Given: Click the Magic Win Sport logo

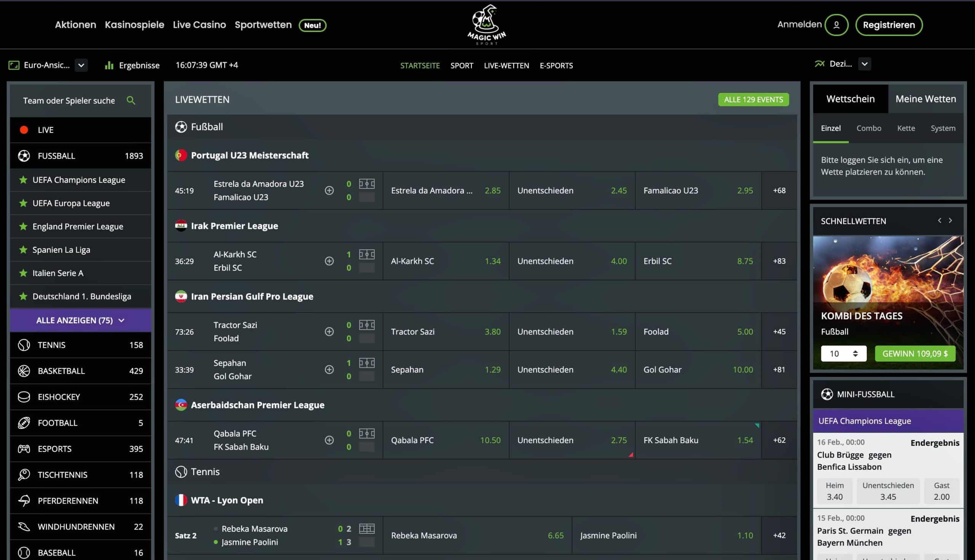Looking at the screenshot, I should tap(487, 25).
